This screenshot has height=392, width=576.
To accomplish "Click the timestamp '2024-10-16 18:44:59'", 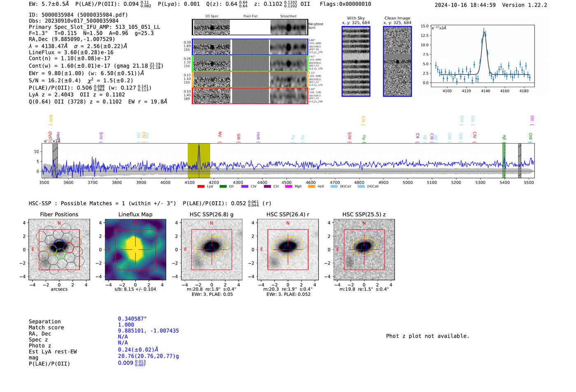I will click(465, 5).
